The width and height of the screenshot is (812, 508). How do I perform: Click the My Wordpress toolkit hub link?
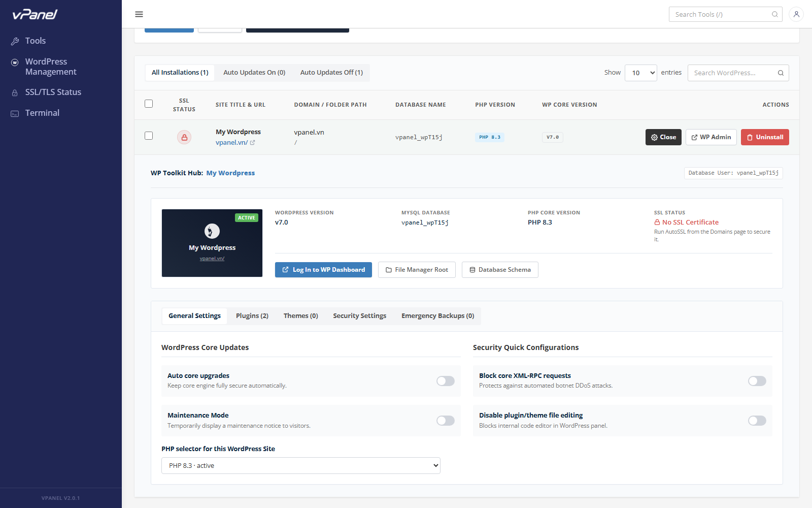point(230,173)
